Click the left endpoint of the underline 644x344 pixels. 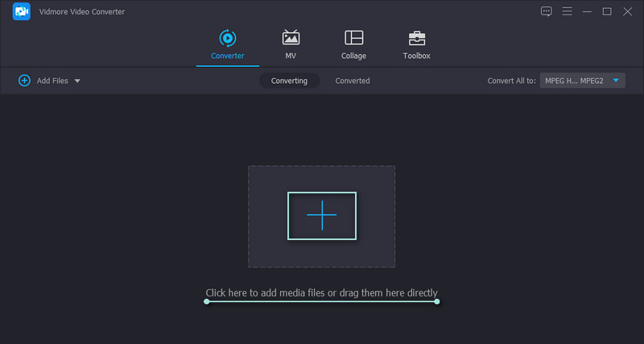pyautogui.click(x=207, y=301)
